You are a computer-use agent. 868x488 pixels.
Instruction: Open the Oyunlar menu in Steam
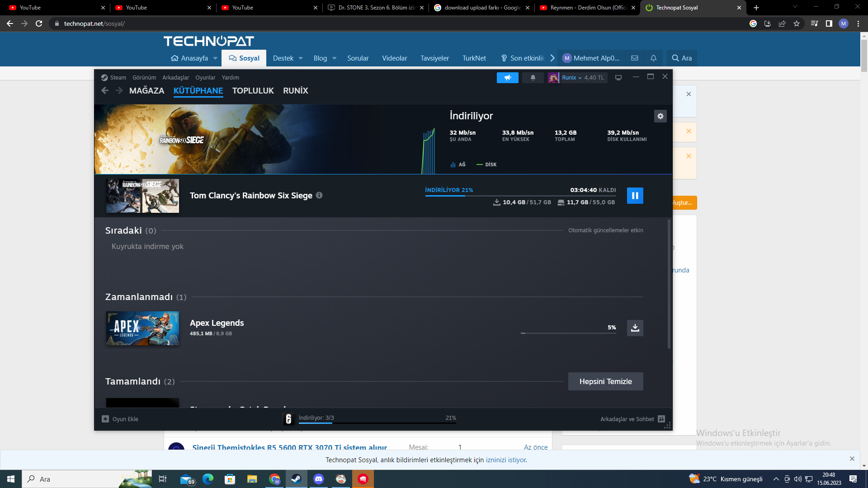[x=205, y=77]
